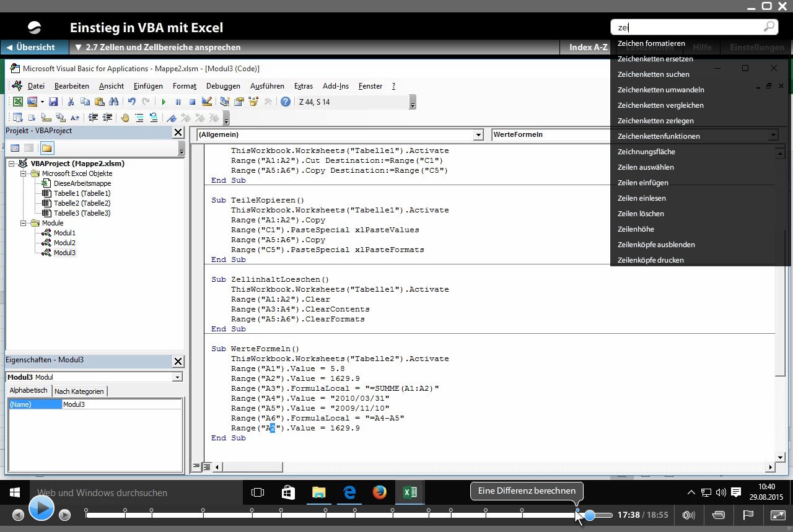The width and height of the screenshot is (793, 532).
Task: Select 'Zeichenketten vergleichen' from search suggestions
Action: 660,105
